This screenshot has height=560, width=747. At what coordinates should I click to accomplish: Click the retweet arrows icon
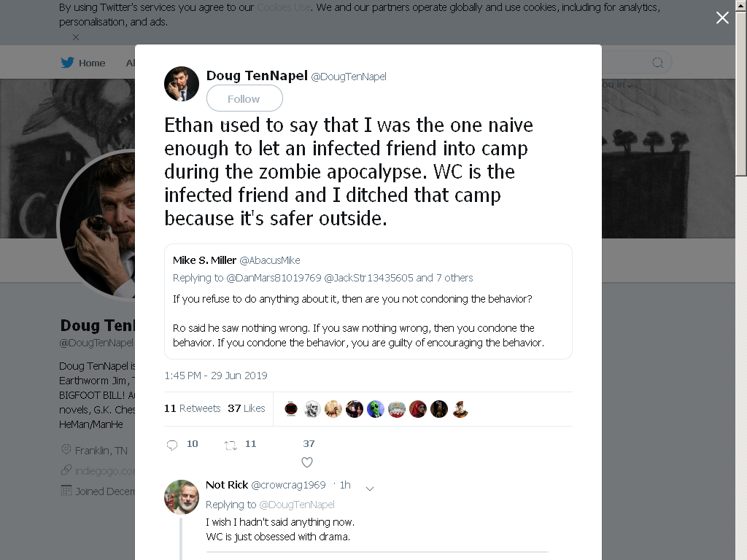click(x=231, y=446)
